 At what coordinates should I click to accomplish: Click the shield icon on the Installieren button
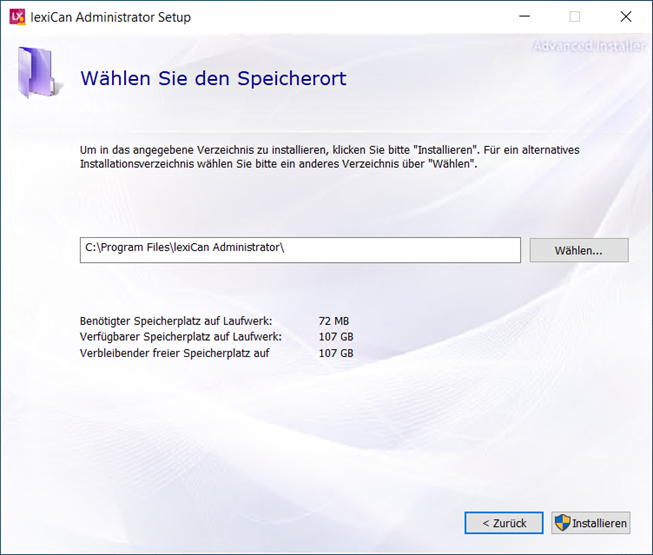point(562,523)
